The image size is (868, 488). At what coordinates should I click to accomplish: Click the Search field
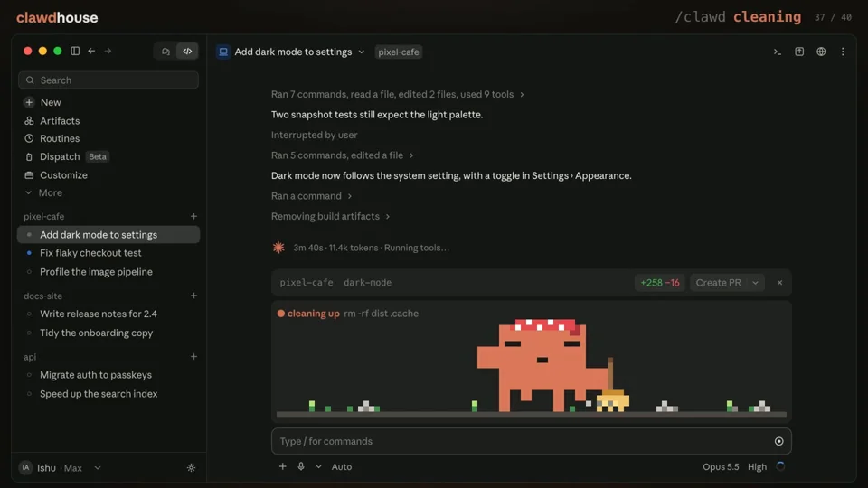click(108, 80)
